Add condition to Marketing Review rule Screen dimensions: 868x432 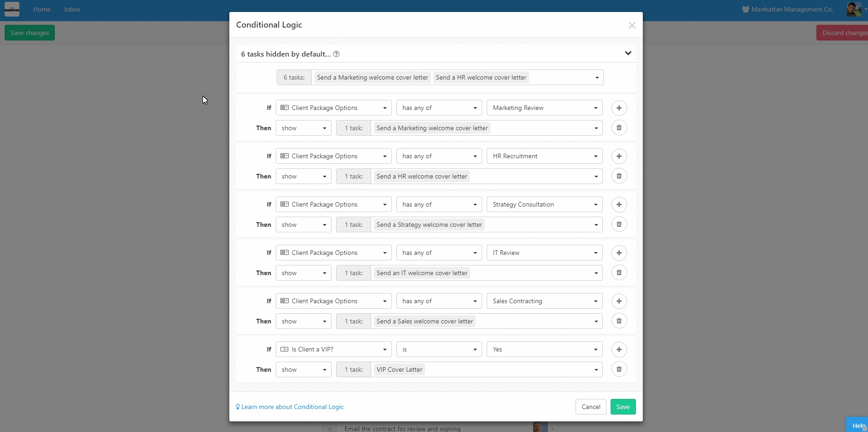click(x=619, y=108)
